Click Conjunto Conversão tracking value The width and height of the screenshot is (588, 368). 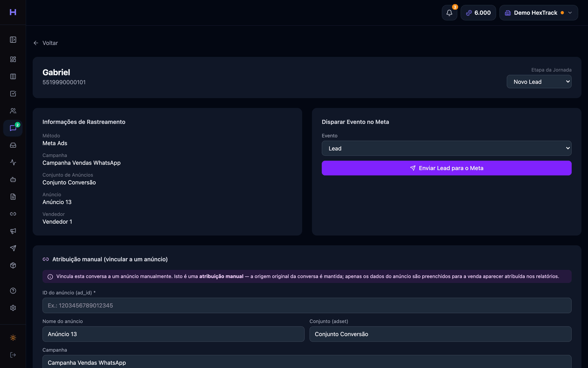pos(69,183)
